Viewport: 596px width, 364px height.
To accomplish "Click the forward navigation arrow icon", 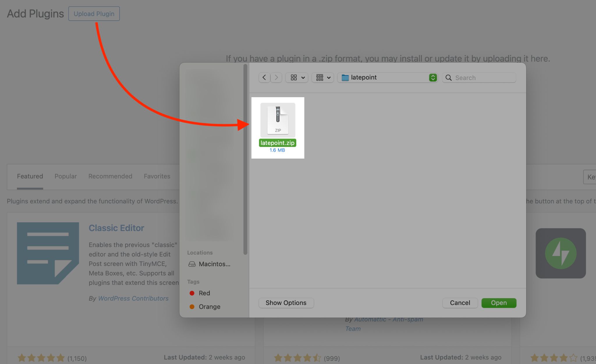I will (x=275, y=77).
